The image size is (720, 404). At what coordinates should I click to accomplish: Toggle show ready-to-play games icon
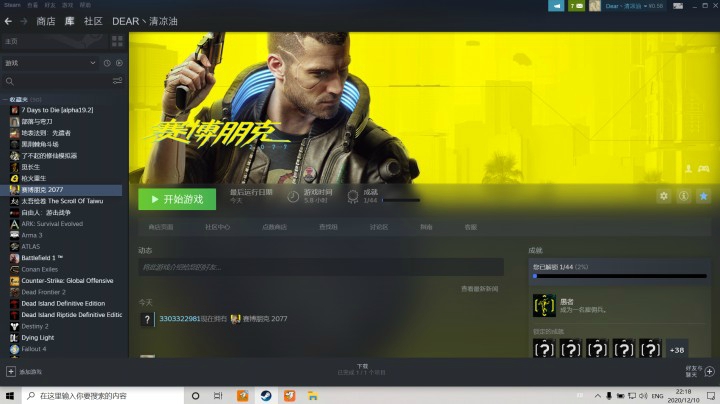pos(119,63)
